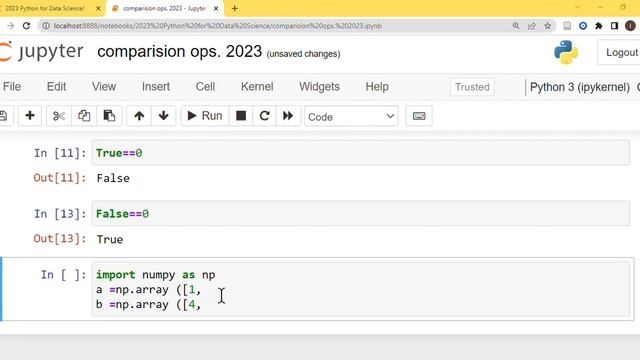Save notebook with the floppy disk icon
The width and height of the screenshot is (640, 360).
pos(4,116)
